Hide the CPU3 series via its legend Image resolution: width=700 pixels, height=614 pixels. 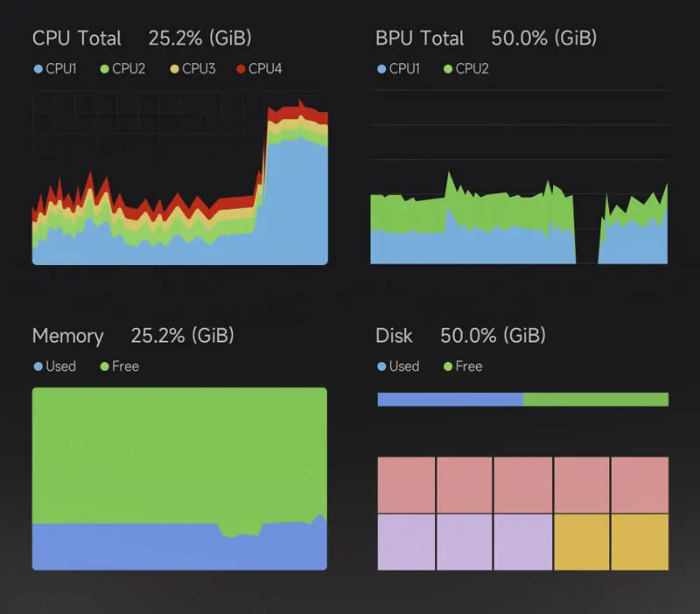pos(192,68)
